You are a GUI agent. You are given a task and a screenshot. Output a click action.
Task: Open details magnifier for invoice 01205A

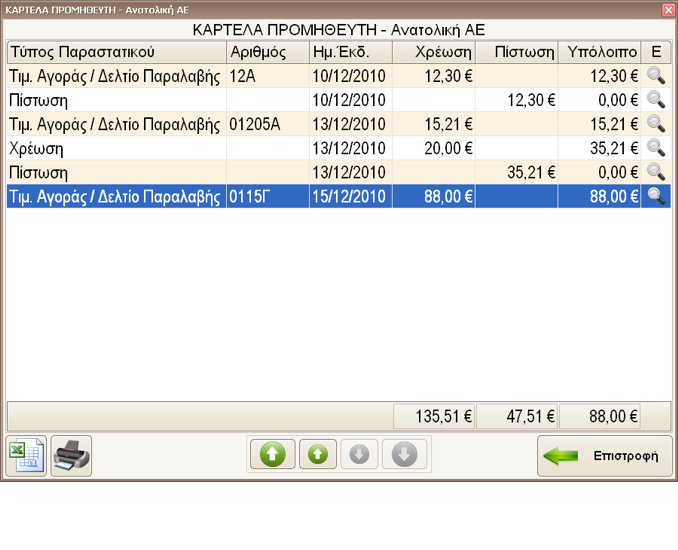(x=656, y=124)
